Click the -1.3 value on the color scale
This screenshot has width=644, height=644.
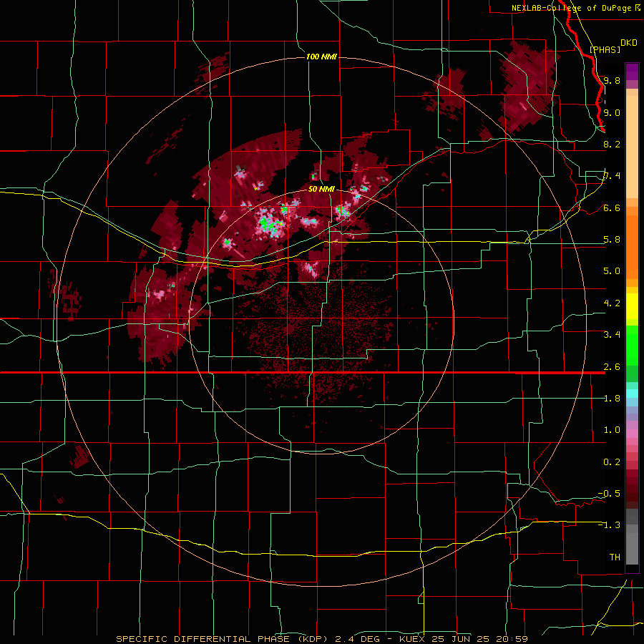(609, 525)
